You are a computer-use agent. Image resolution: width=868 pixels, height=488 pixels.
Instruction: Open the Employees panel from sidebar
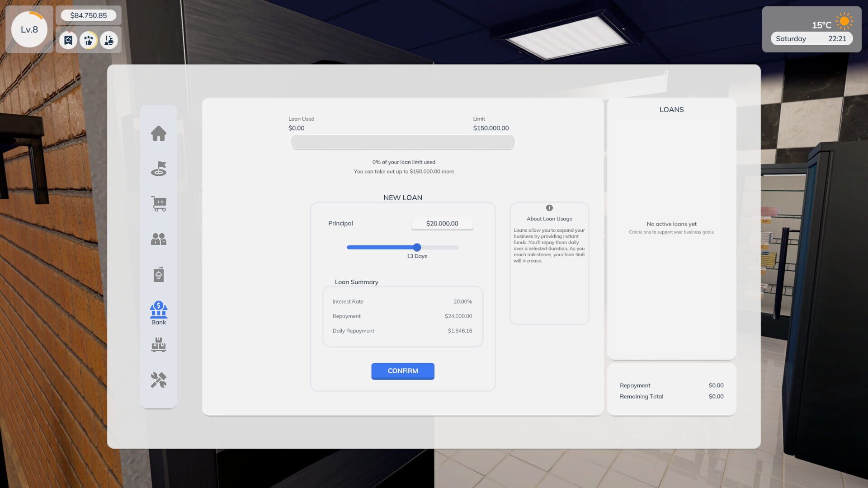pyautogui.click(x=158, y=239)
